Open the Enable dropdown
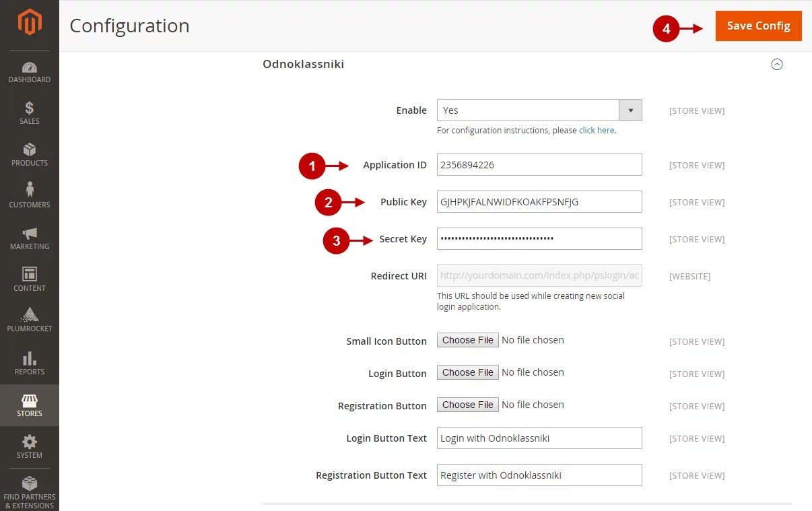This screenshot has width=812, height=511. tap(539, 110)
